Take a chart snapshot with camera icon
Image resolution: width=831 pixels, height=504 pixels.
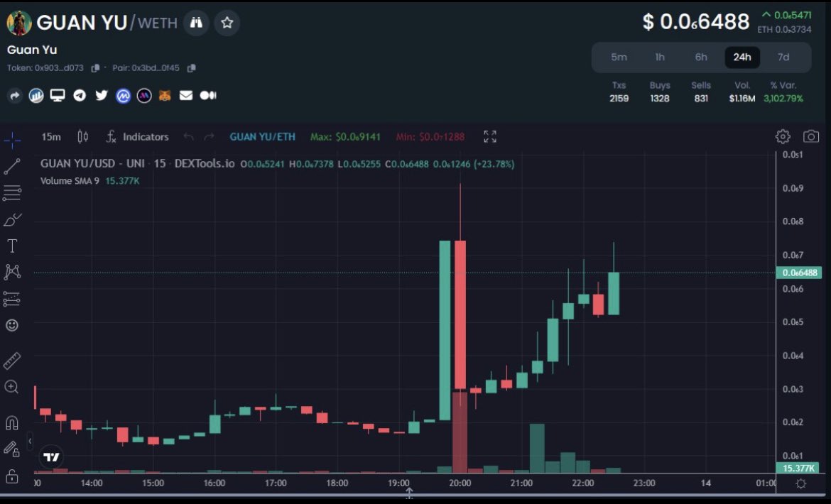811,136
